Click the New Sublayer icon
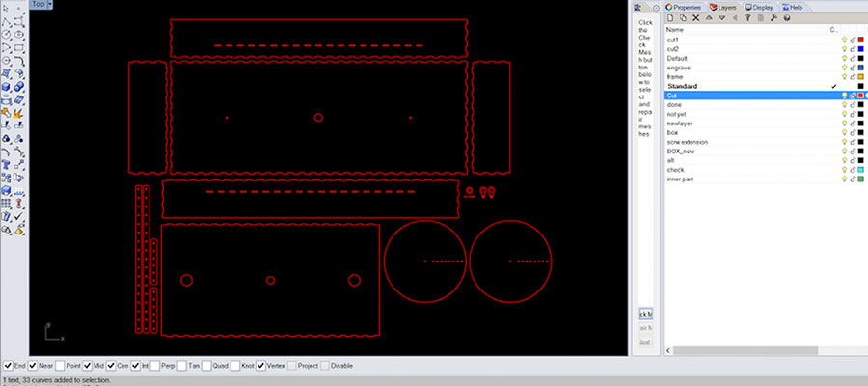The image size is (868, 386). [x=683, y=18]
